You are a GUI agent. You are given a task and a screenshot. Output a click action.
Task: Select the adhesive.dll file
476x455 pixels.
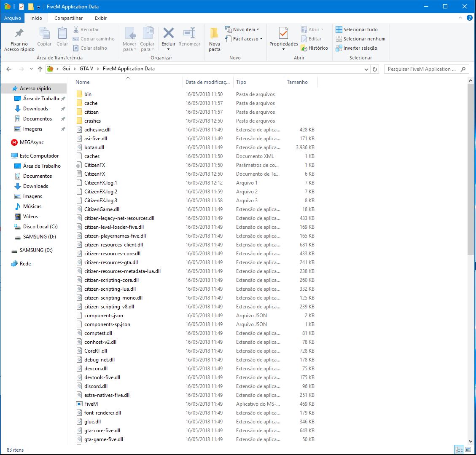click(94, 129)
